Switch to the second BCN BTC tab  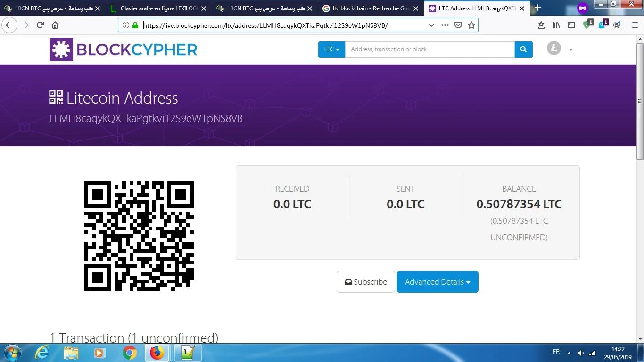(264, 8)
